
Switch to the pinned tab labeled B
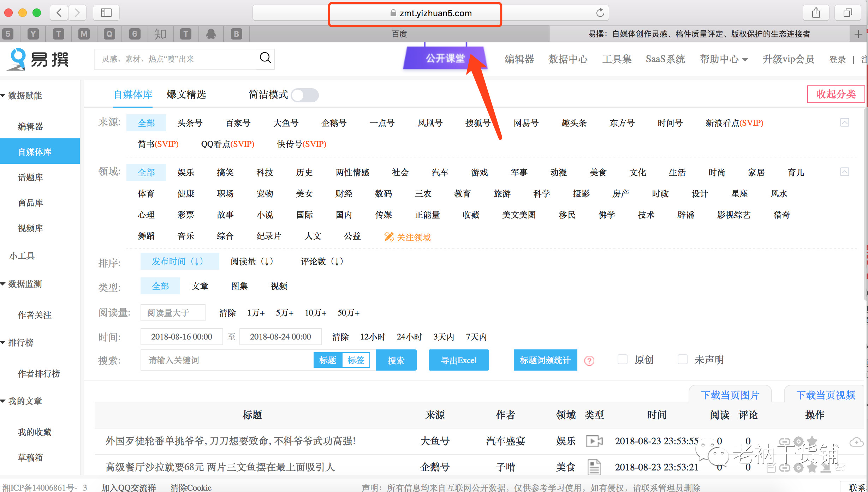click(237, 34)
